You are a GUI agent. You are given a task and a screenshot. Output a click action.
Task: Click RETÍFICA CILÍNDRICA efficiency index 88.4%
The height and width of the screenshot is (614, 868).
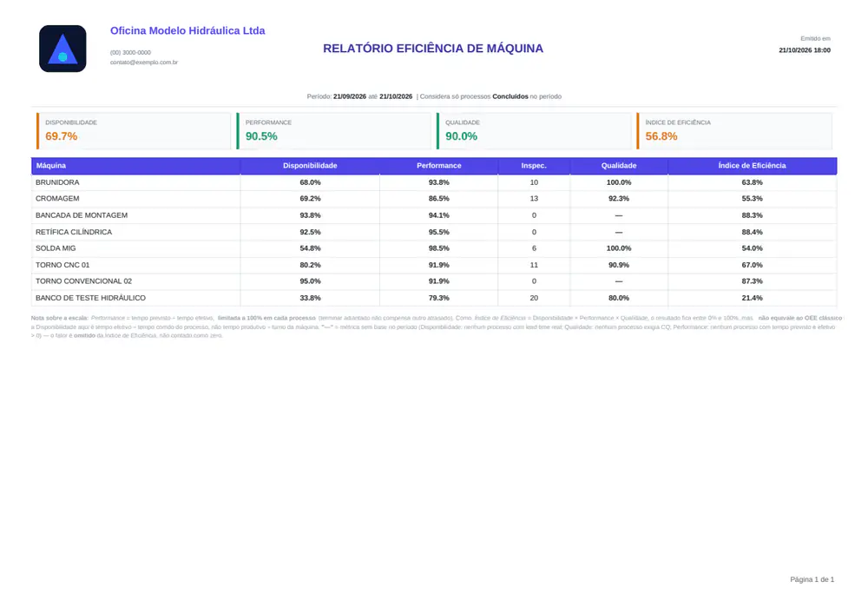click(x=752, y=232)
